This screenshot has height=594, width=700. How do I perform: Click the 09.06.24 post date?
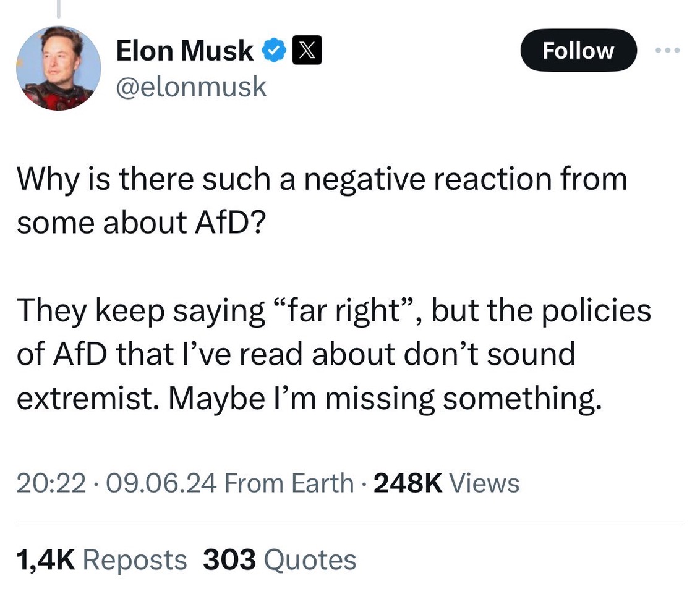pyautogui.click(x=161, y=483)
